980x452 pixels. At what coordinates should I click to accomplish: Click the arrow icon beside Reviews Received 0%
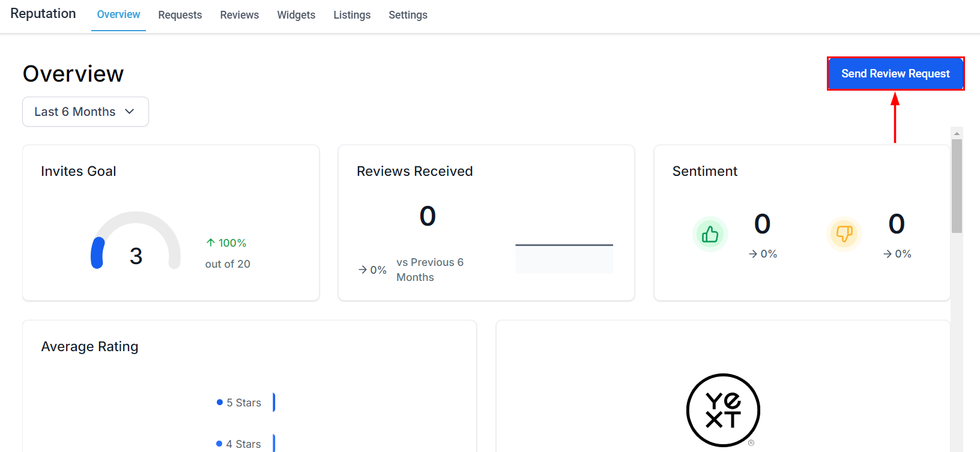363,270
